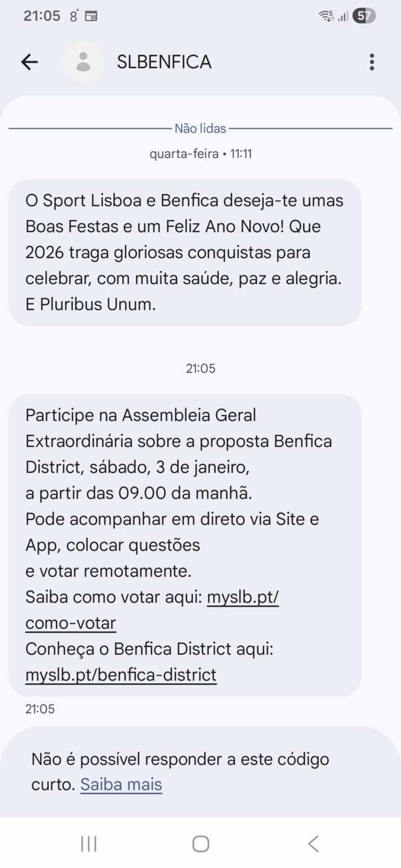Tap the 21:05 timestamp above the message
The width and height of the screenshot is (401, 868).
200,368
